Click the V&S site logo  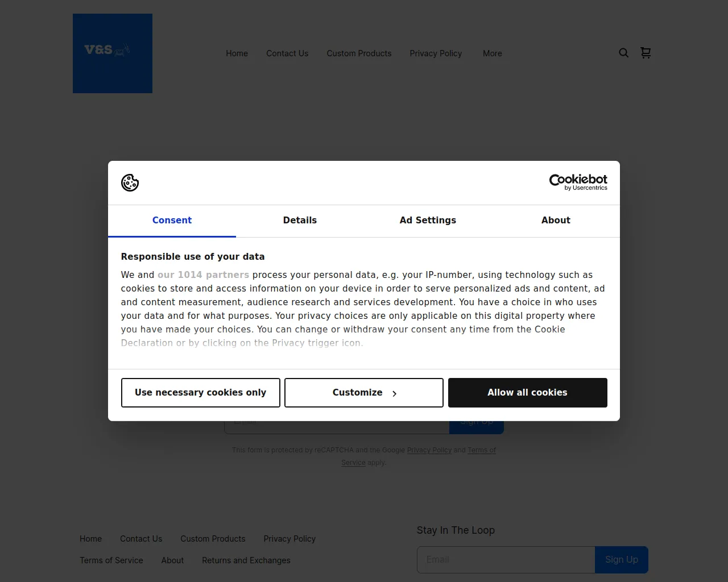point(112,53)
